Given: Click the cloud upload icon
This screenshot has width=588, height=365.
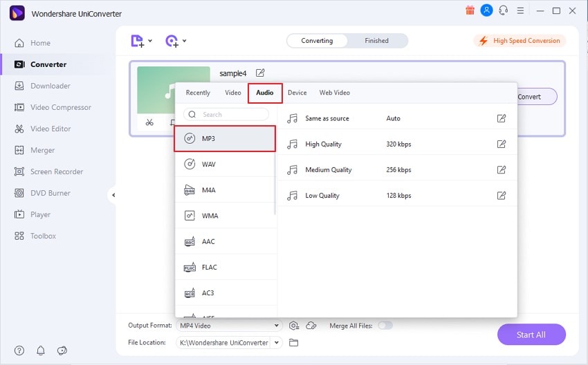Looking at the screenshot, I should coord(311,326).
